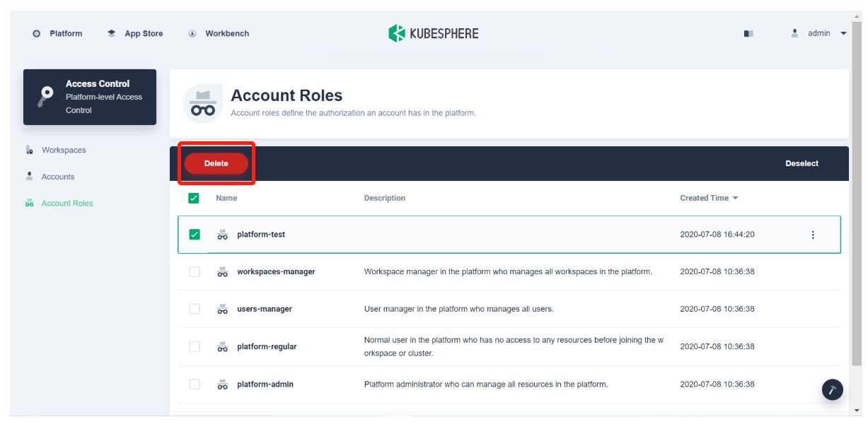Click the Account Roles page title
The height and width of the screenshot is (424, 868).
click(x=287, y=95)
